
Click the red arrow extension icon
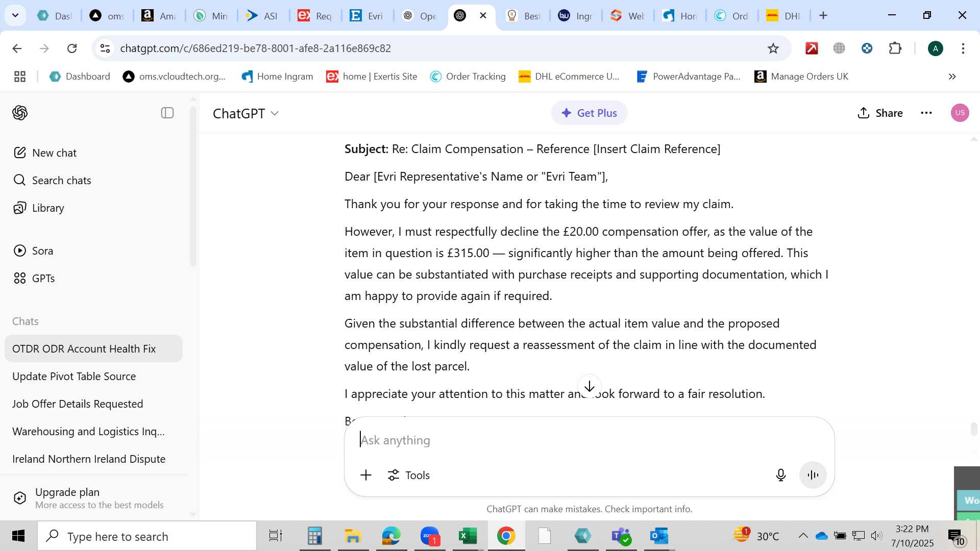(x=812, y=48)
